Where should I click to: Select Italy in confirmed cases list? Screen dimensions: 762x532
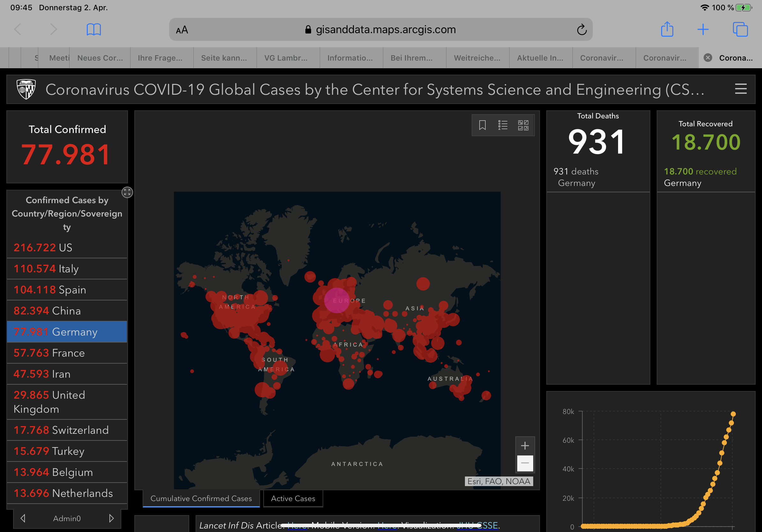click(67, 269)
